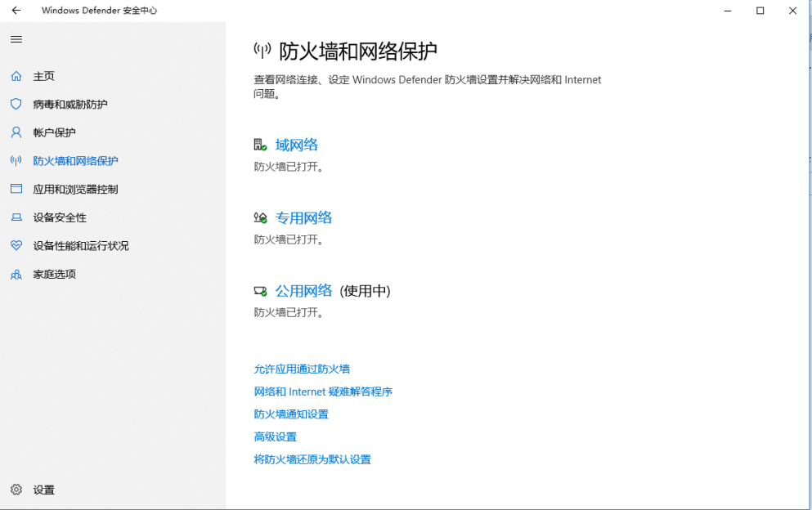Open the 专用网络 firewall settings
This screenshot has height=510, width=812.
[x=303, y=218]
